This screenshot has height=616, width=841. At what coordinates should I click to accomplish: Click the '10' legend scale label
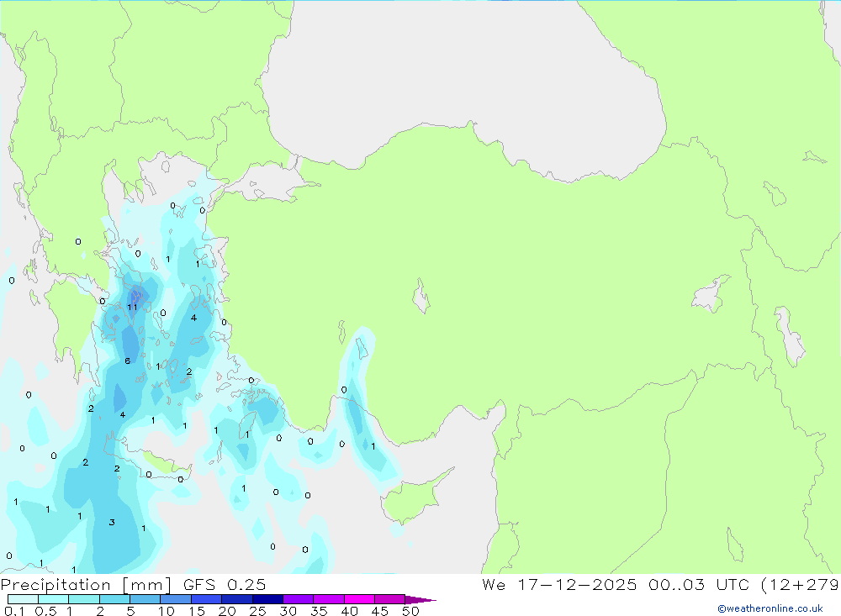point(167,611)
